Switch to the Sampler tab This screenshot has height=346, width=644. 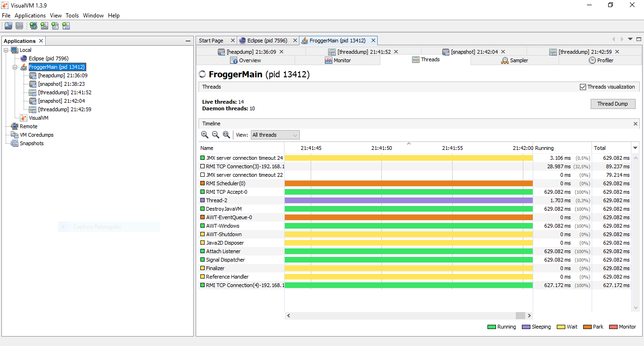[514, 60]
